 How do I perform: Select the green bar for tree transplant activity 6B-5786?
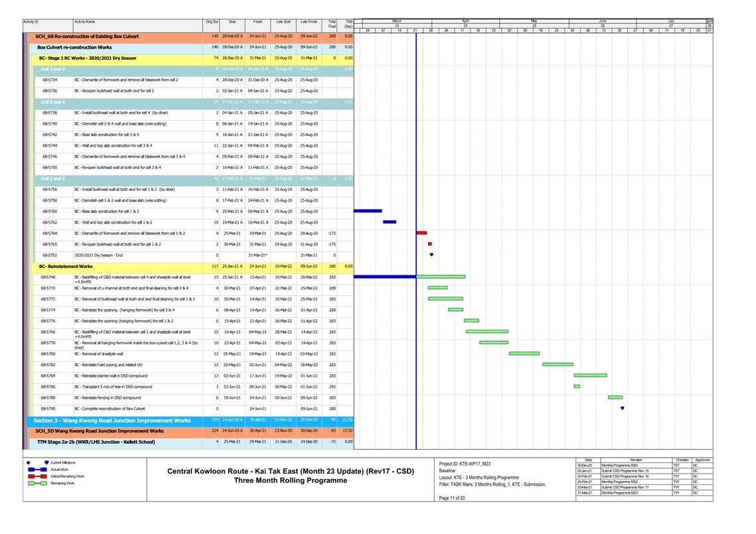pyautogui.click(x=577, y=386)
